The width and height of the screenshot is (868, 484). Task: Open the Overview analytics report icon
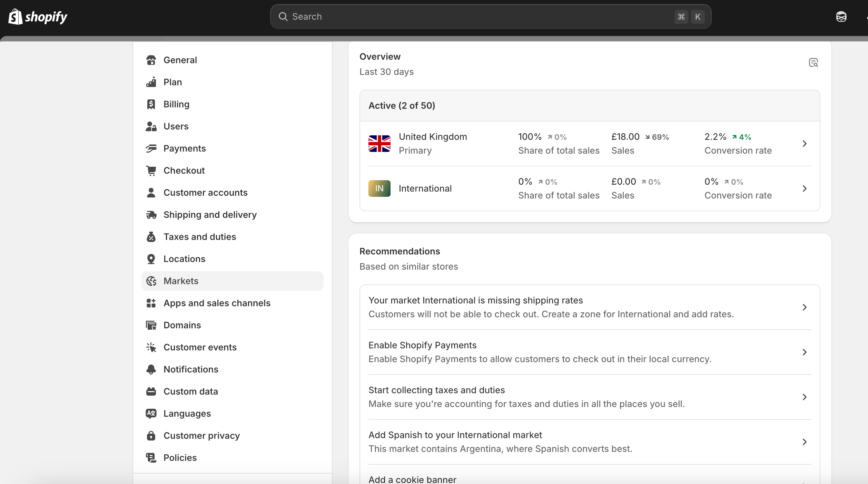click(813, 62)
